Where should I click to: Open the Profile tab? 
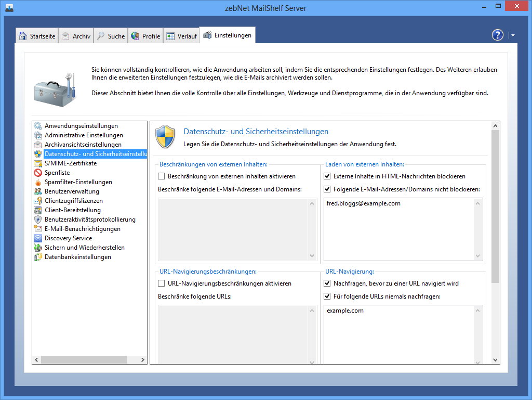145,36
